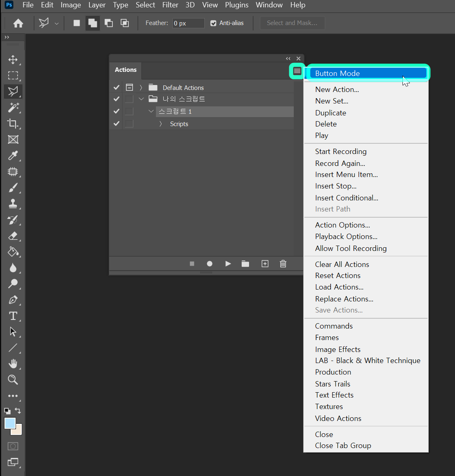Change the screen mode

tap(13, 462)
